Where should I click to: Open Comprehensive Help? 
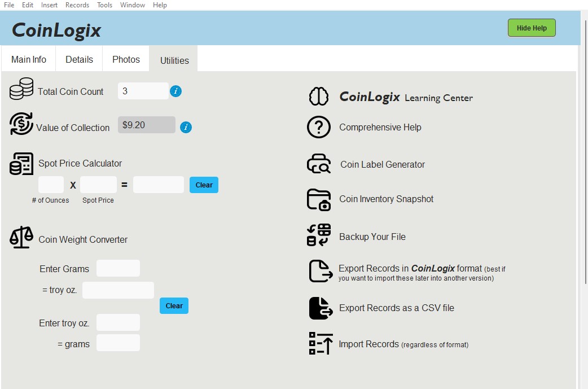tap(380, 127)
